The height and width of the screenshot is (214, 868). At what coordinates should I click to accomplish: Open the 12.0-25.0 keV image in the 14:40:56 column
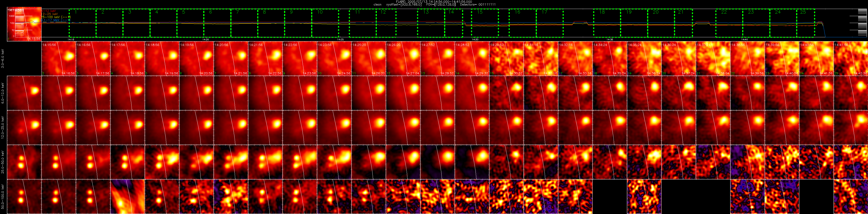(x=816, y=127)
